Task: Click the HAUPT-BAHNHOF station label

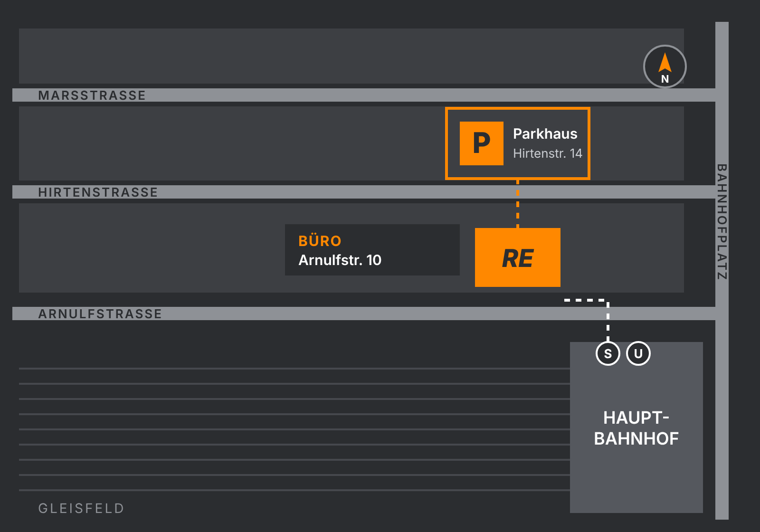Action: pos(636,428)
